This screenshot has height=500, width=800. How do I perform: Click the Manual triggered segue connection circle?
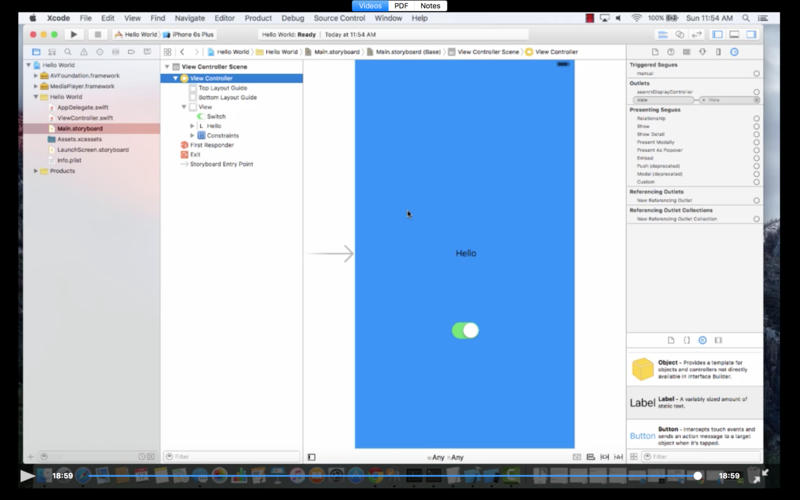click(x=757, y=73)
